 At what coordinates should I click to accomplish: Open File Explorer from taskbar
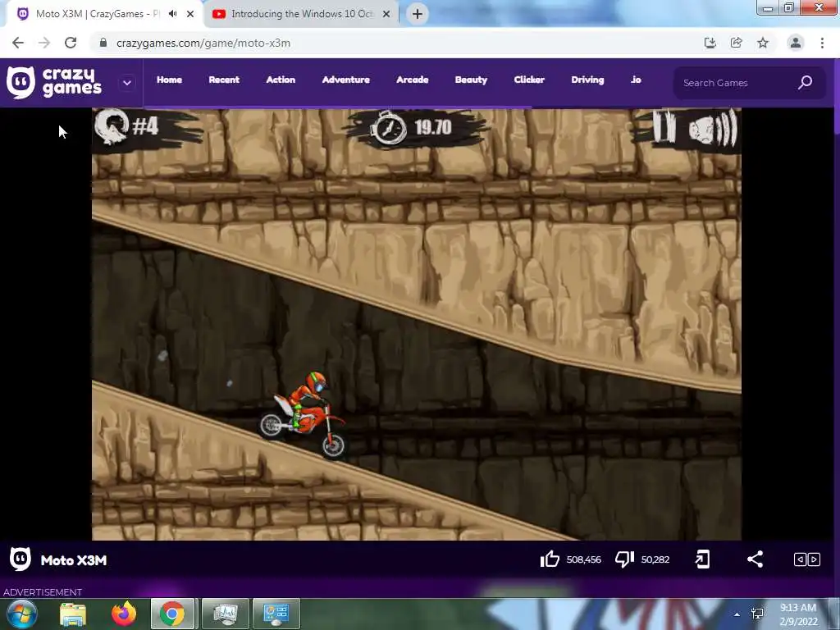(x=73, y=614)
